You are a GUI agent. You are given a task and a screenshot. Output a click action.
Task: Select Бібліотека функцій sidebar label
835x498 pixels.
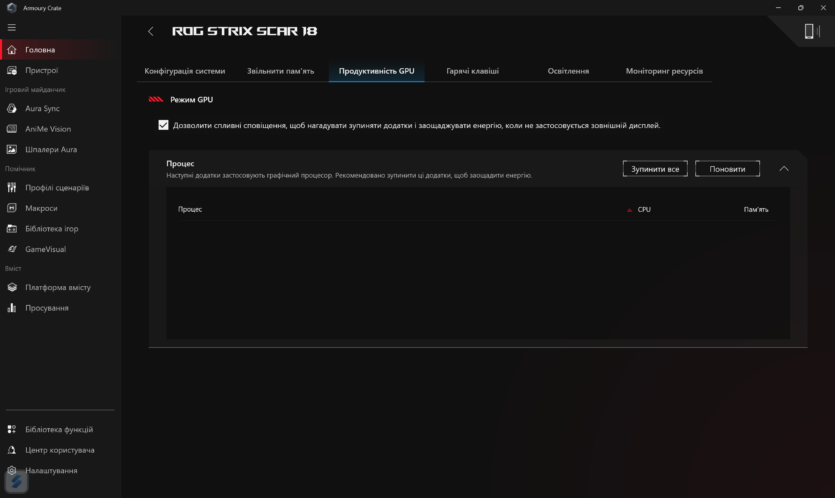click(x=59, y=429)
